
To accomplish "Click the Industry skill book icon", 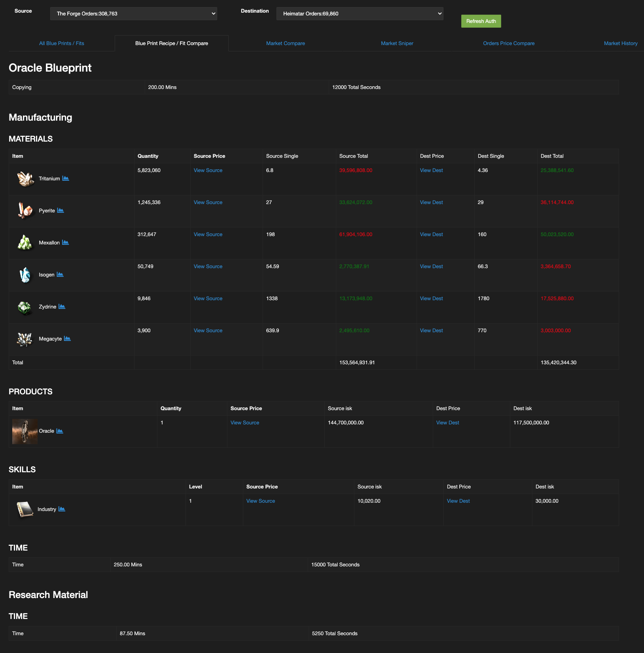I will pos(25,509).
